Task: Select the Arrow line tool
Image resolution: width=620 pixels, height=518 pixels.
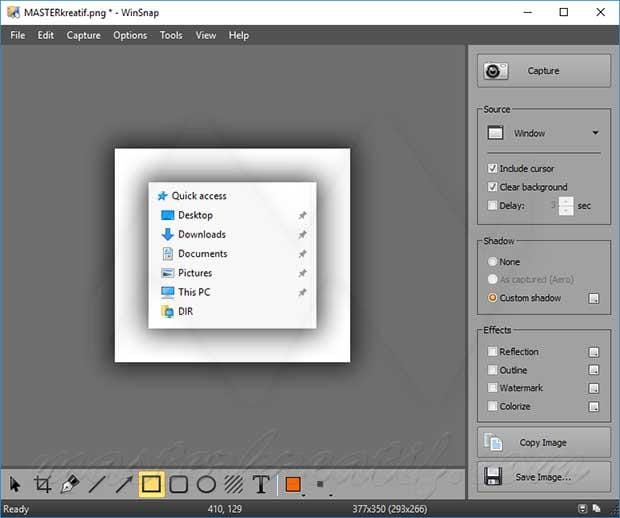Action: 124,484
